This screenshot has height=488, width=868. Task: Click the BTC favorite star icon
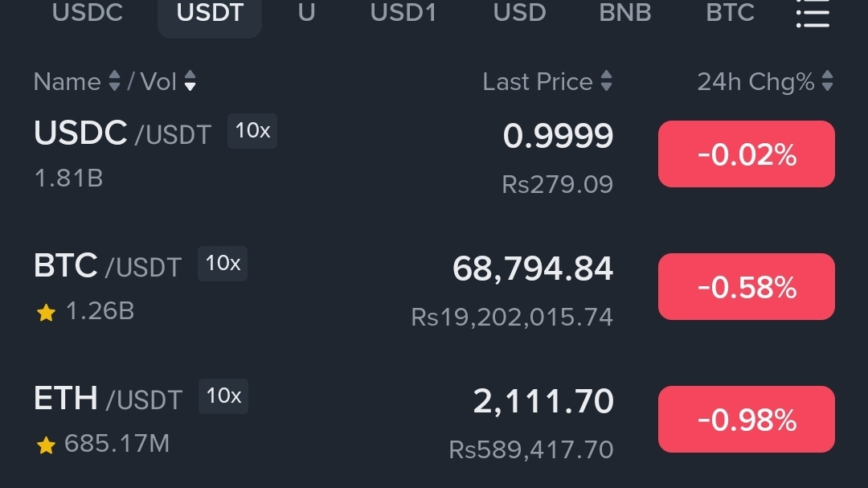click(46, 314)
